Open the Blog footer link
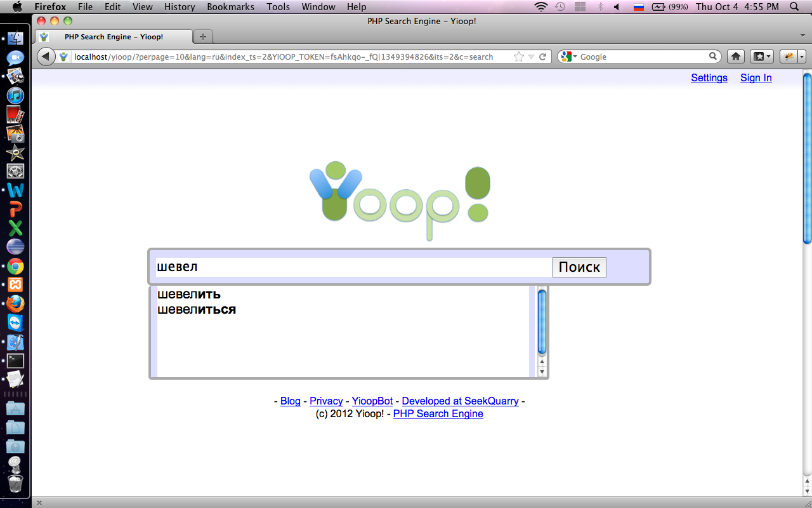 click(291, 401)
